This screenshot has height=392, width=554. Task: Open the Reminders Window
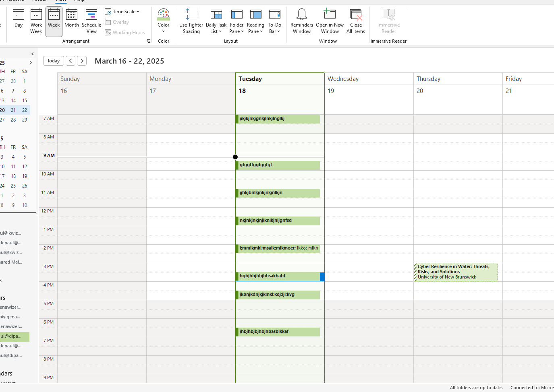click(x=301, y=21)
